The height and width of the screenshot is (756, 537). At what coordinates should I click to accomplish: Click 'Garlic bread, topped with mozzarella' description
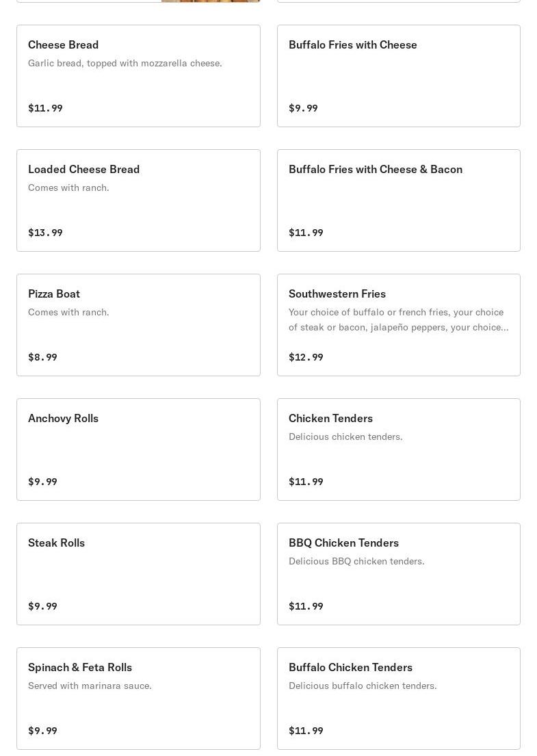(x=125, y=63)
